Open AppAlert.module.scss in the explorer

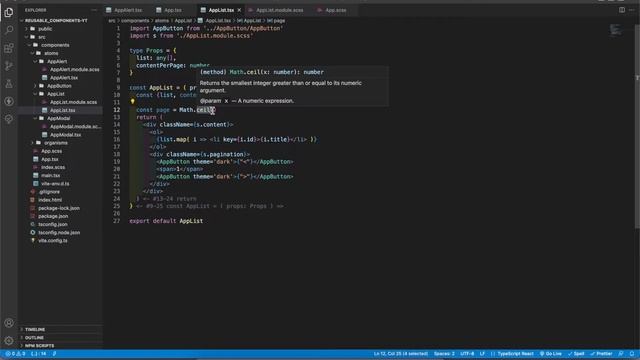(74, 70)
